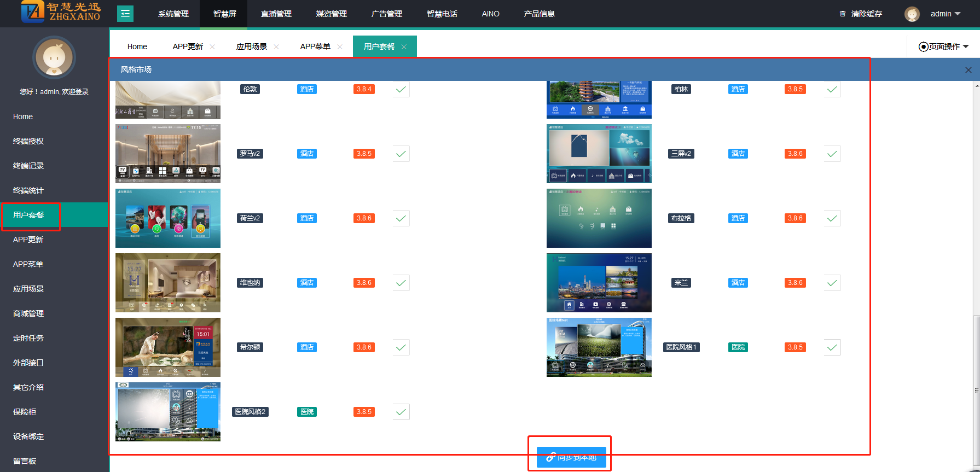
Task: Click the admin avatar in top bar
Action: tap(912, 14)
